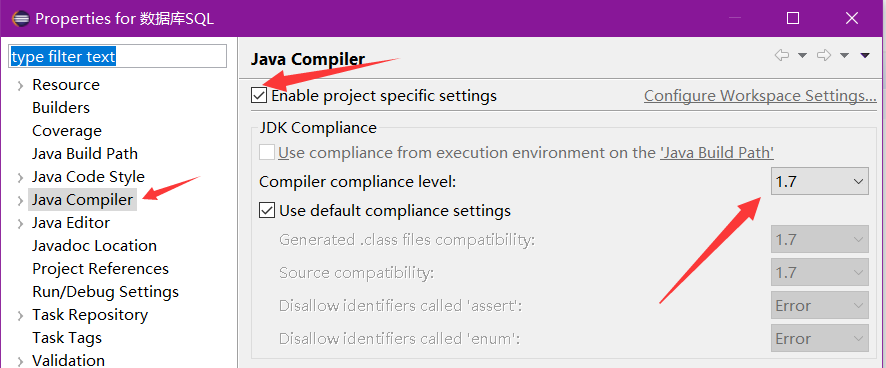Viewport: 886px width, 368px height.
Task: Click the back navigation arrow icon
Action: pos(781,55)
